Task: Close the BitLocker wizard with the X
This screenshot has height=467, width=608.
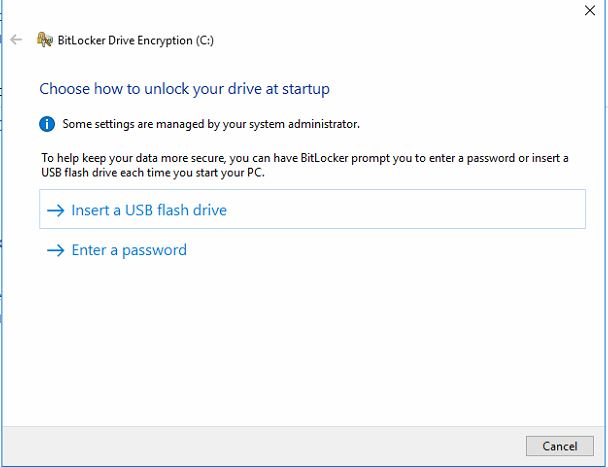Action: tap(589, 11)
